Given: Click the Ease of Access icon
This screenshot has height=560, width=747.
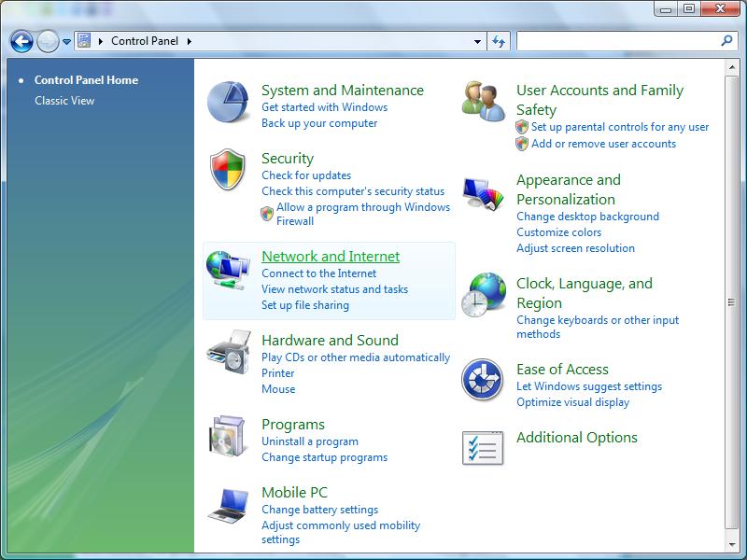Looking at the screenshot, I should tap(482, 380).
